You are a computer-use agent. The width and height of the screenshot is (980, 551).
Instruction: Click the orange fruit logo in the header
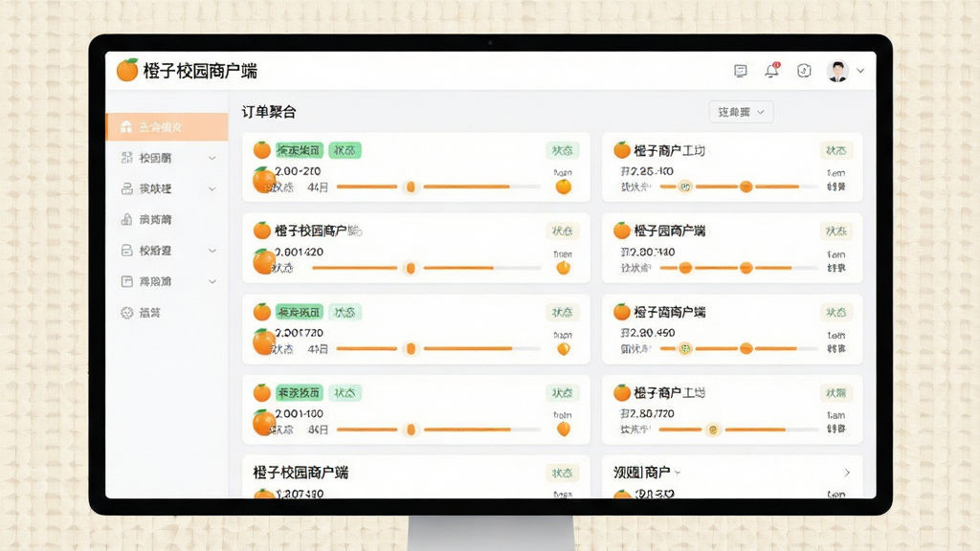[x=127, y=70]
